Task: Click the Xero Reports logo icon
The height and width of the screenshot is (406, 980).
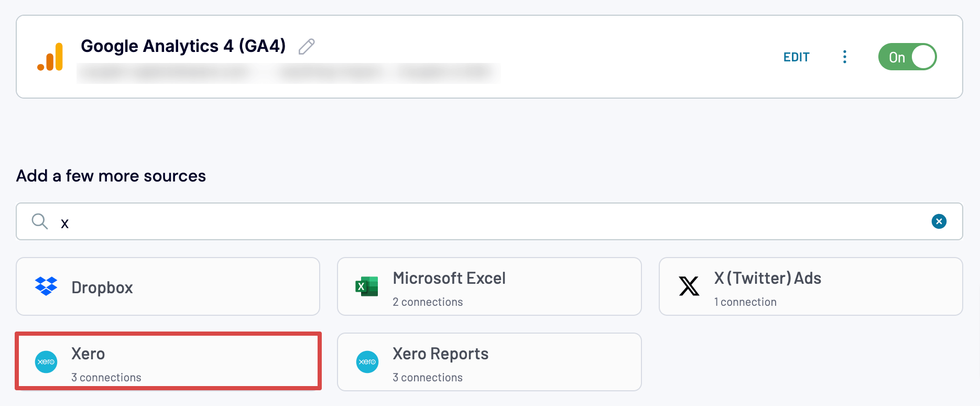Action: pyautogui.click(x=367, y=362)
